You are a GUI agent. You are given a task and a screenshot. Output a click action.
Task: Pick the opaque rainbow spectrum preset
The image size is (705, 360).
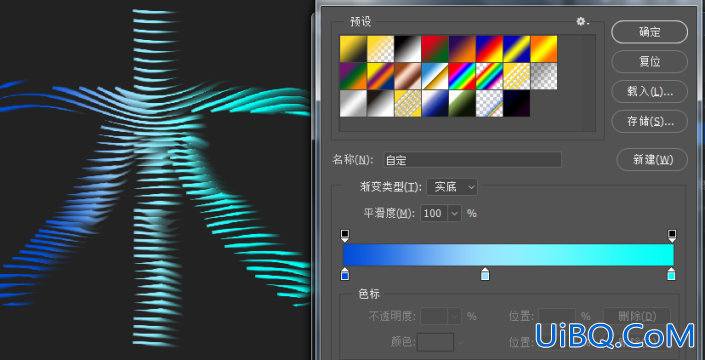[462, 76]
